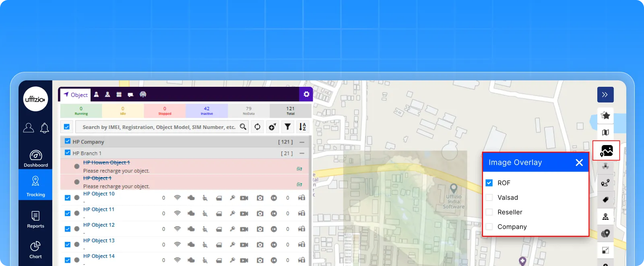Open the object panel settings gear
The height and width of the screenshot is (266, 644).
[306, 94]
